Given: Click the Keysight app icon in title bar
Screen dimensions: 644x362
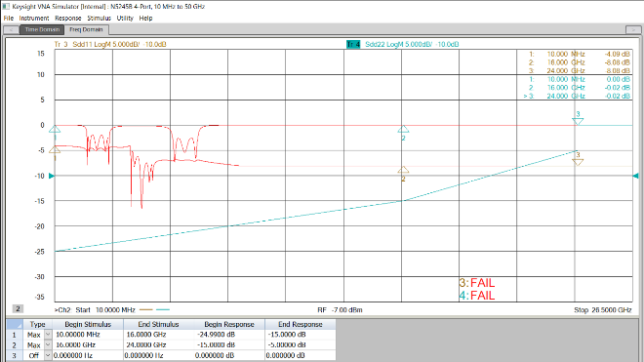Looking at the screenshot, I should tap(6, 6).
